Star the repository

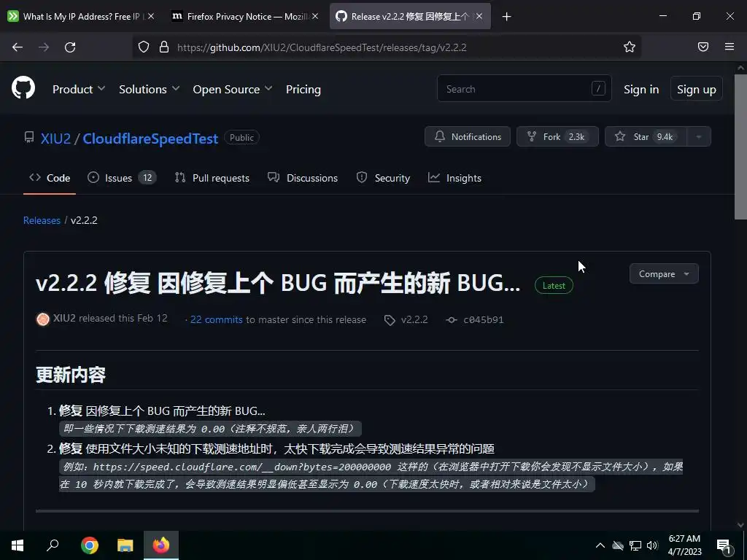tap(646, 136)
